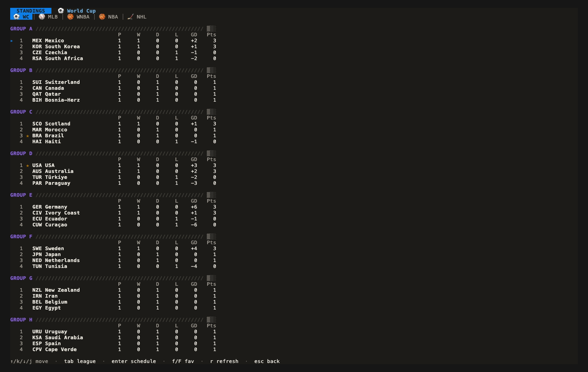Viewport: 588px width, 372px height.
Task: Select the CAN Canada team name
Action: click(x=48, y=88)
